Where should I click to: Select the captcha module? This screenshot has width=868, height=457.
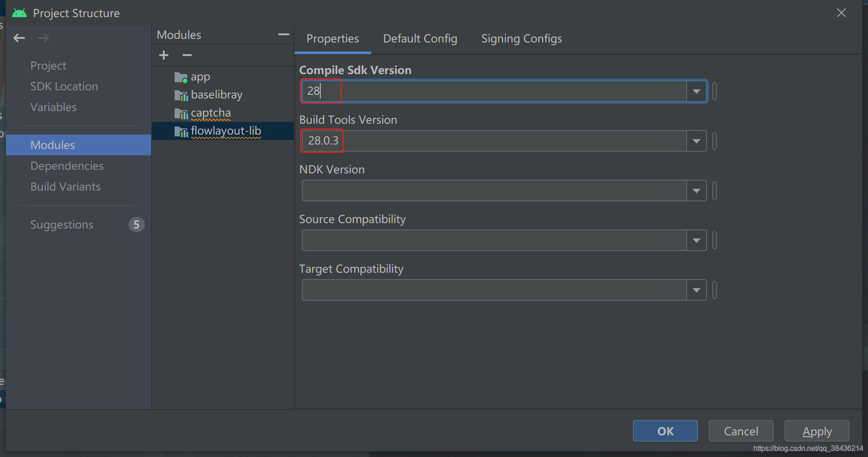coord(211,113)
